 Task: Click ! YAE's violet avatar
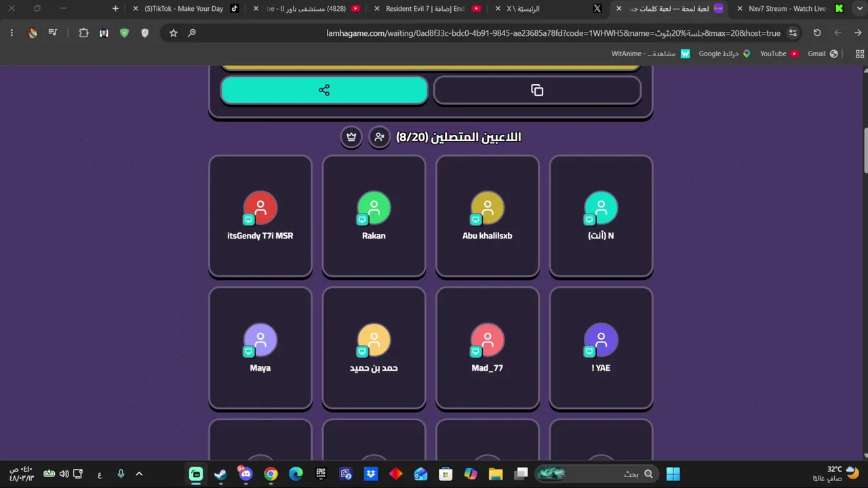(x=601, y=340)
